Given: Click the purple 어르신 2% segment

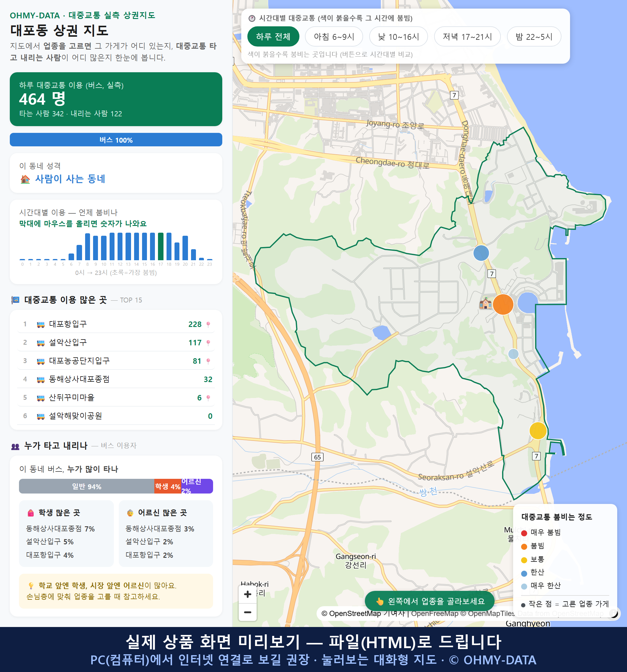Looking at the screenshot, I should pos(197,486).
